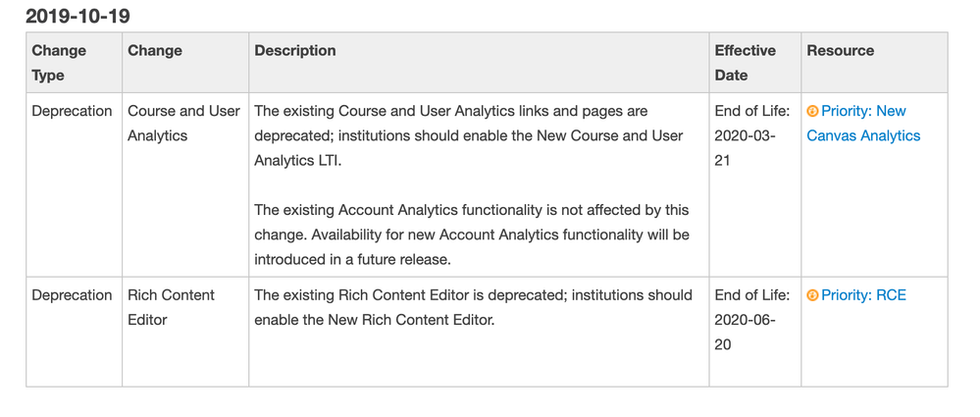Click the End of Life 2020-06-20 cell

[x=750, y=320]
